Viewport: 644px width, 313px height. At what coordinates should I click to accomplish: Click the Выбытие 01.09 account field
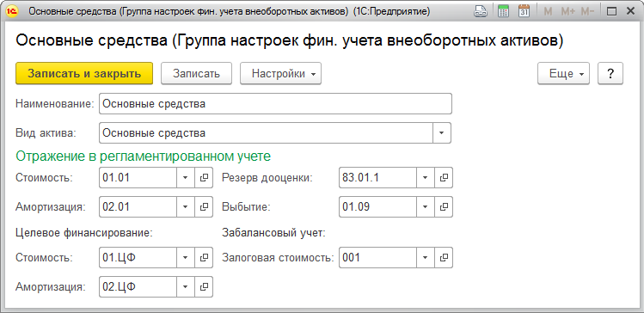point(377,206)
